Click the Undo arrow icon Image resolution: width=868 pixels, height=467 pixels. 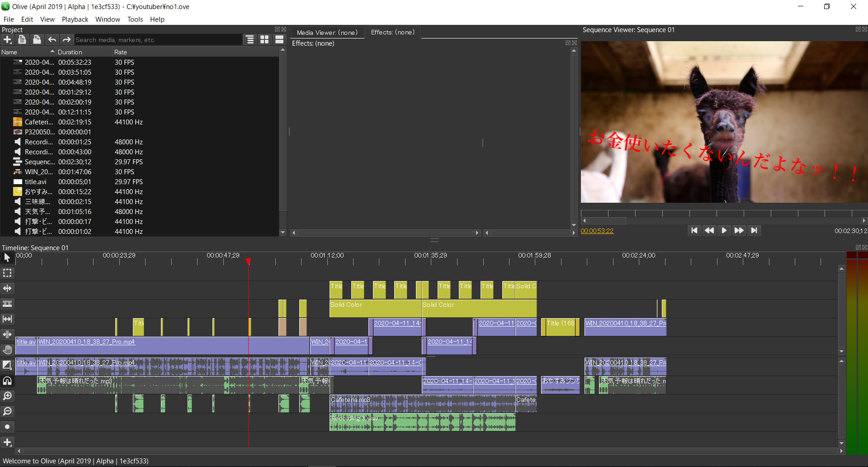[x=52, y=40]
